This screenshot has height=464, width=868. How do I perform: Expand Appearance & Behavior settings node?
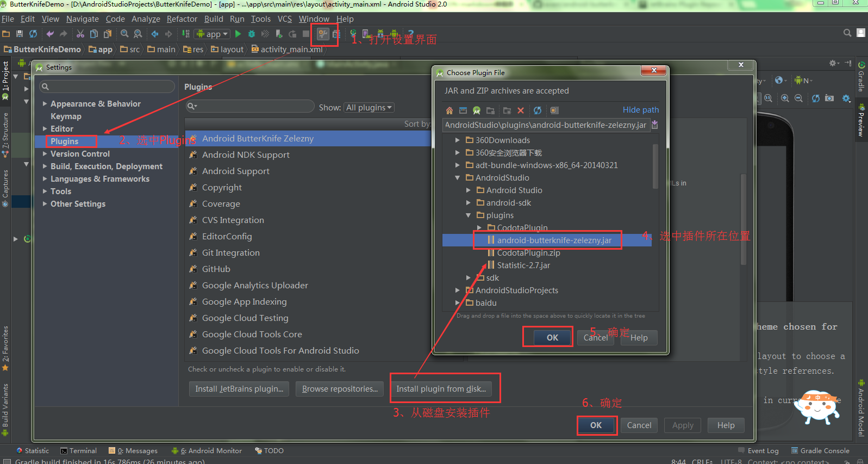click(x=45, y=104)
